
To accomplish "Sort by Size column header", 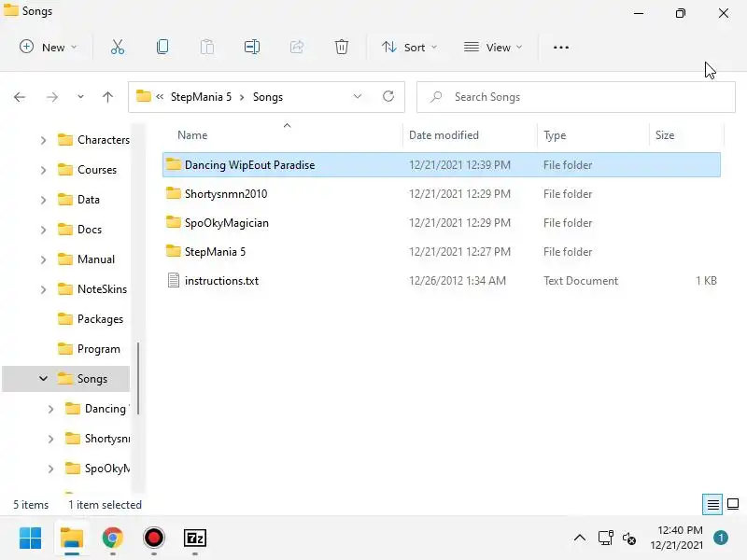I will [x=686, y=134].
